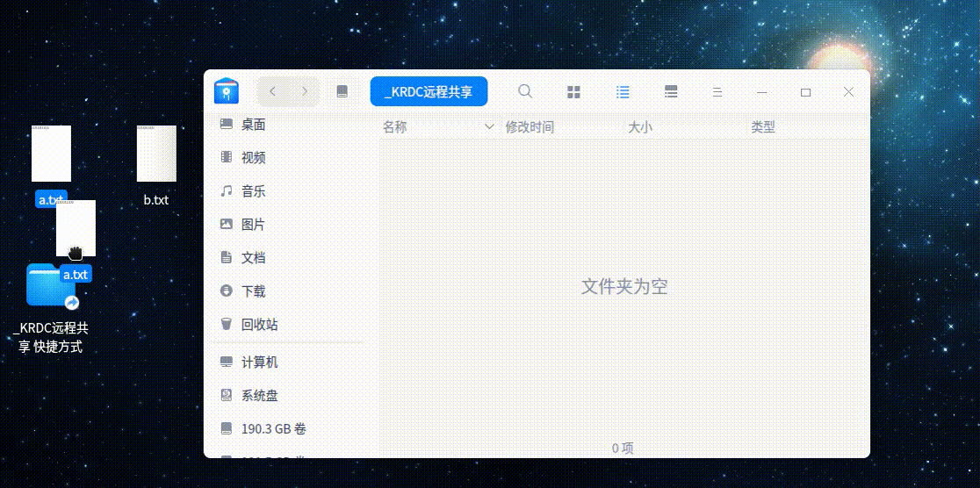Click the sort arrow in 名称 column

coord(489,127)
